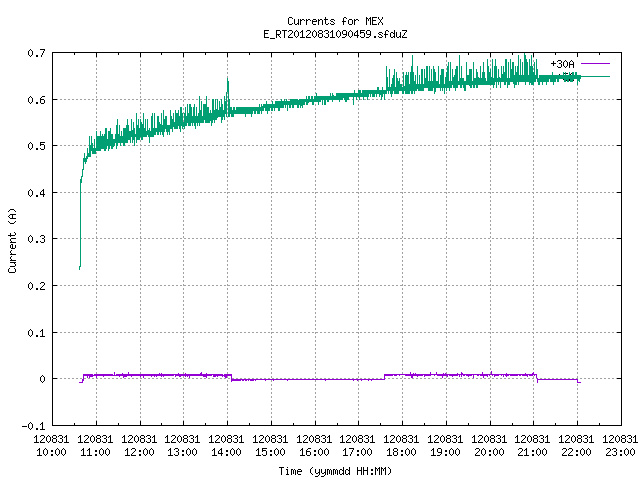Click the 0.7 y-axis tick label
Screen dimensions: 640x480
[x=36, y=53]
